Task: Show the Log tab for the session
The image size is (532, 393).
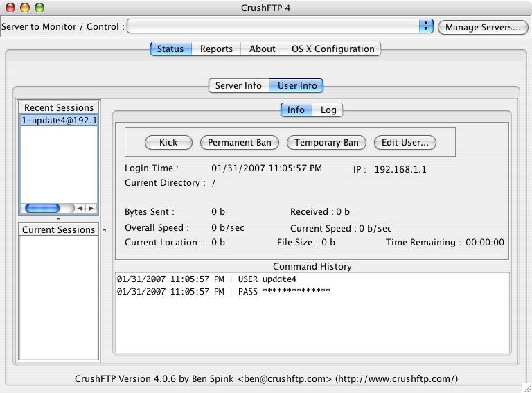Action: (x=328, y=110)
